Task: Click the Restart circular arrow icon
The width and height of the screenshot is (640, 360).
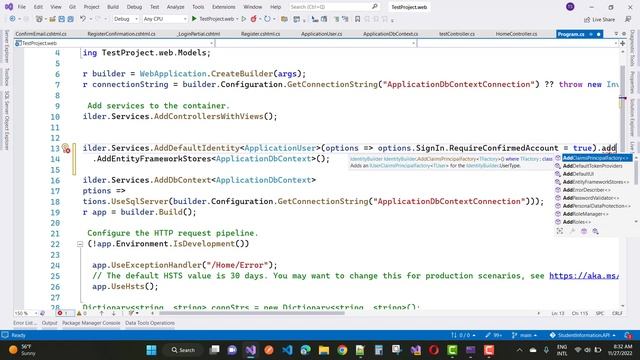Action: click(267, 19)
